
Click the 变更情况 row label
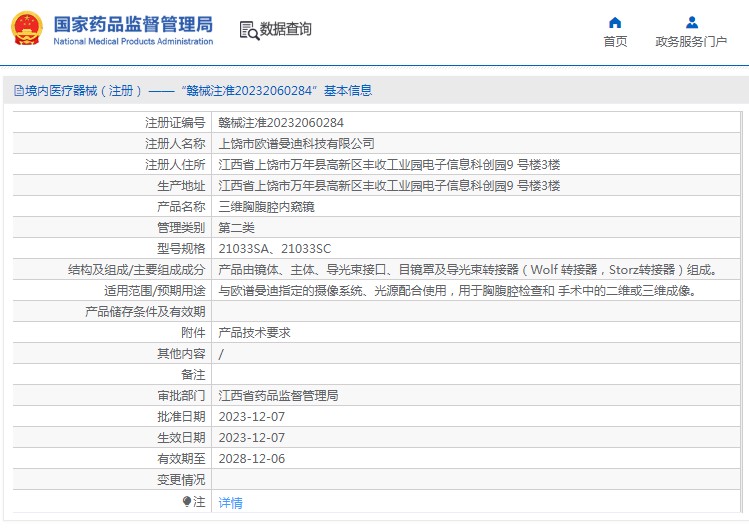[181, 480]
